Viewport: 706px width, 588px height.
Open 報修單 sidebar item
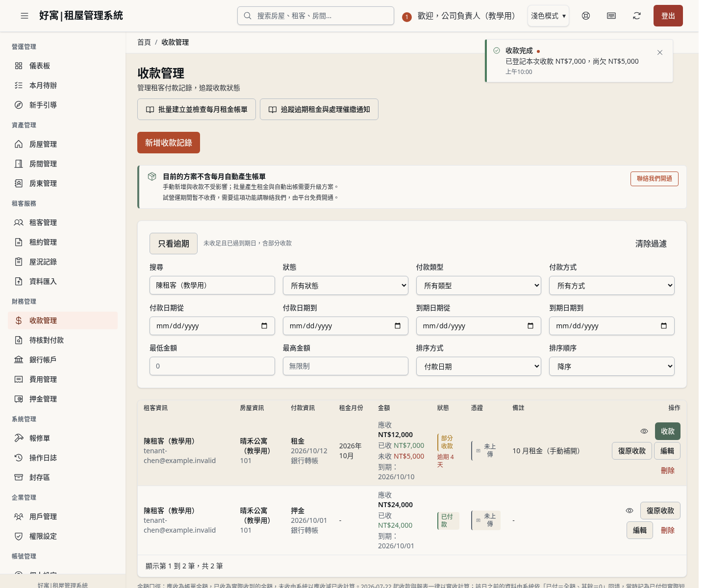[x=63, y=438]
